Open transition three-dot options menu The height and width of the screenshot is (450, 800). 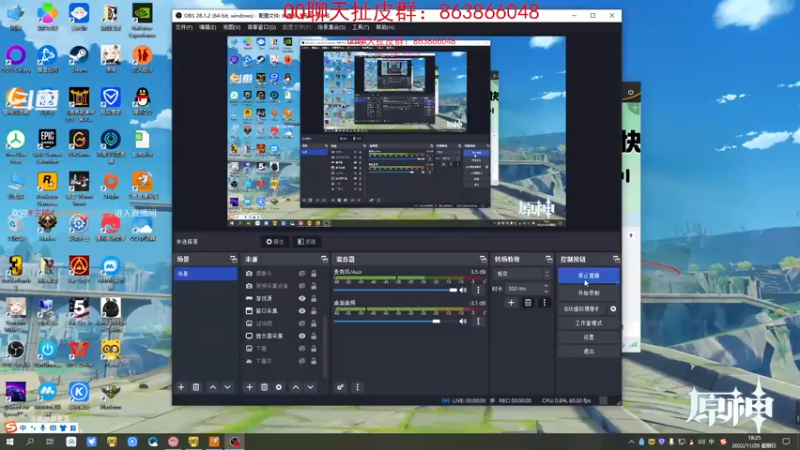[544, 303]
